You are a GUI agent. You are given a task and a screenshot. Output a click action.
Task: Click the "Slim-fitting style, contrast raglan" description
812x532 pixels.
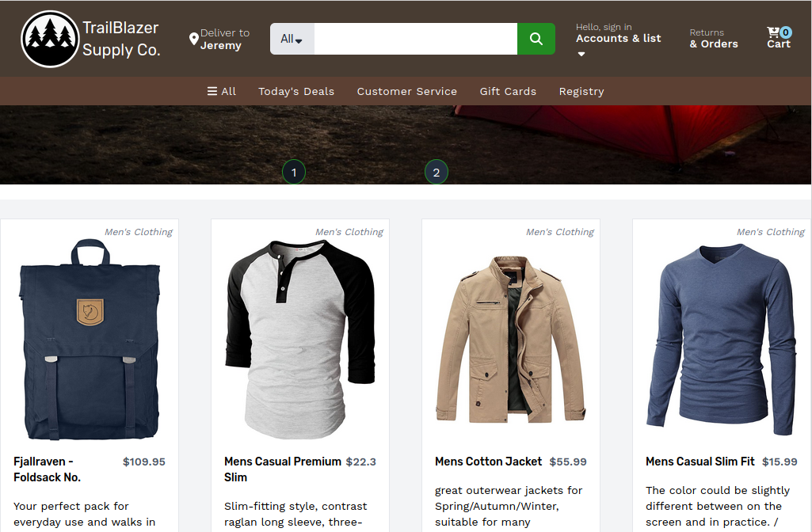coord(295,514)
